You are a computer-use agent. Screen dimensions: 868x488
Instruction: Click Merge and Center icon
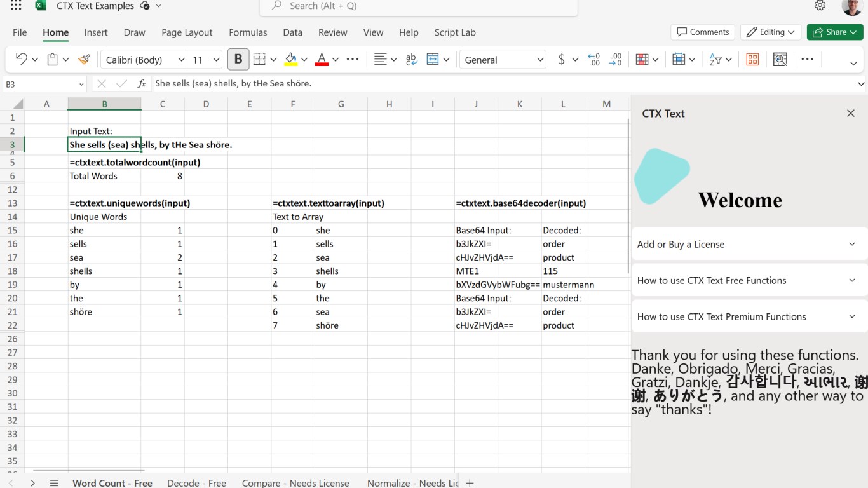[x=433, y=59]
